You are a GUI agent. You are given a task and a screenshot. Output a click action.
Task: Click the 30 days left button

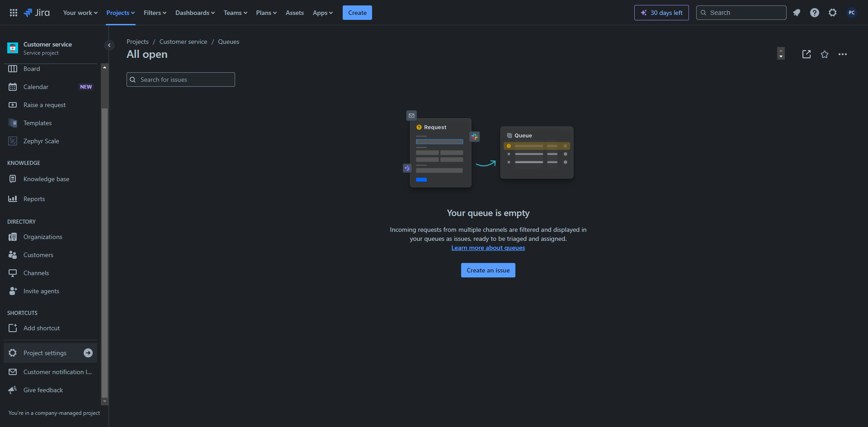[x=661, y=13]
